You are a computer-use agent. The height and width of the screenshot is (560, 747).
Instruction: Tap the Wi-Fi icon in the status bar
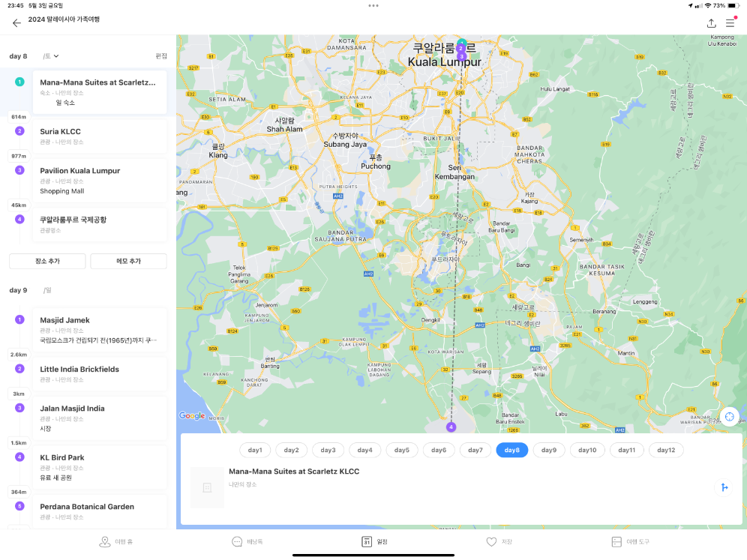[x=708, y=6]
